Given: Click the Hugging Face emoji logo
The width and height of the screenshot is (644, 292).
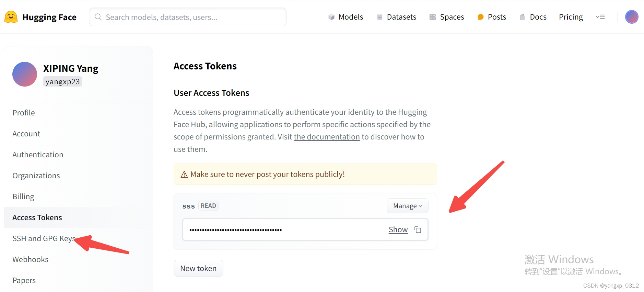Looking at the screenshot, I should pos(11,17).
